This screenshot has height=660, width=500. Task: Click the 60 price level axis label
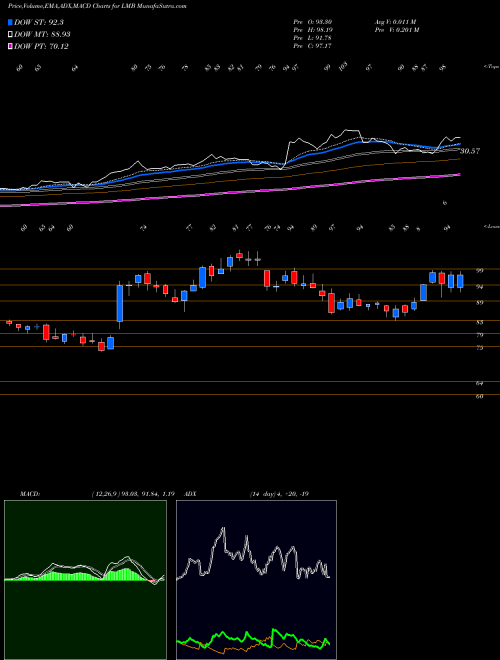coord(479,397)
